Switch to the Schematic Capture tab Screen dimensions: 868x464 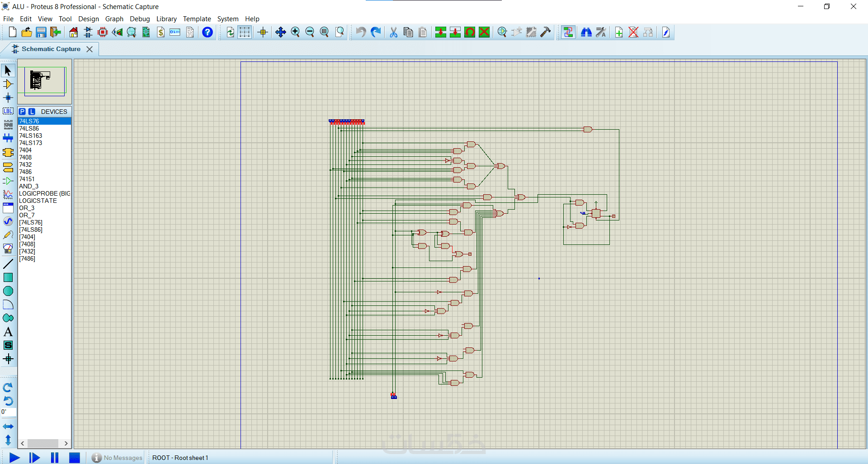(x=51, y=49)
